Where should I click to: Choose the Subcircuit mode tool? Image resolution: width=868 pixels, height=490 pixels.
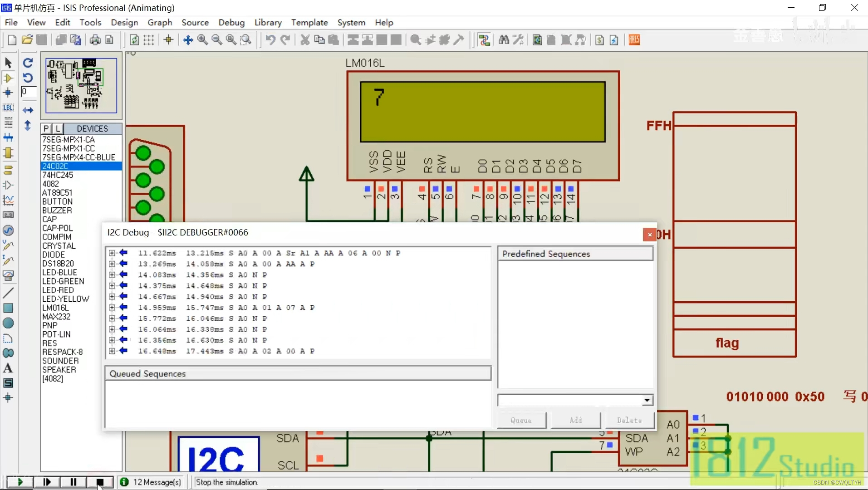tap(8, 153)
